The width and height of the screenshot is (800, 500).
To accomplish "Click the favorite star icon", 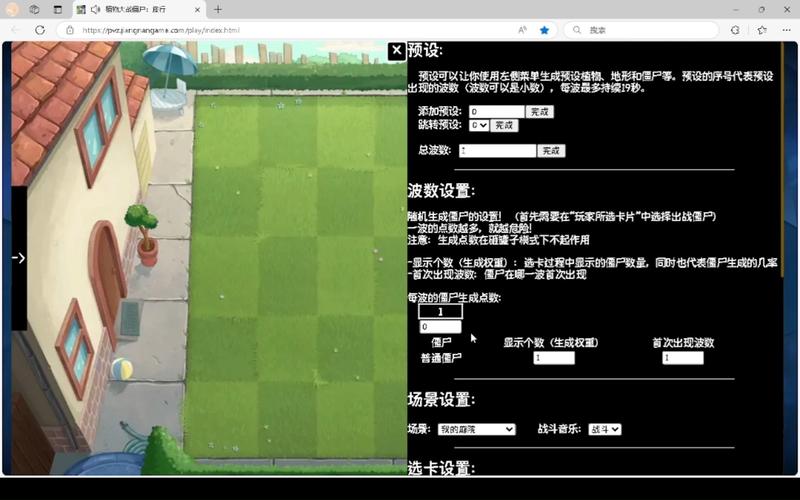I will tap(544, 30).
